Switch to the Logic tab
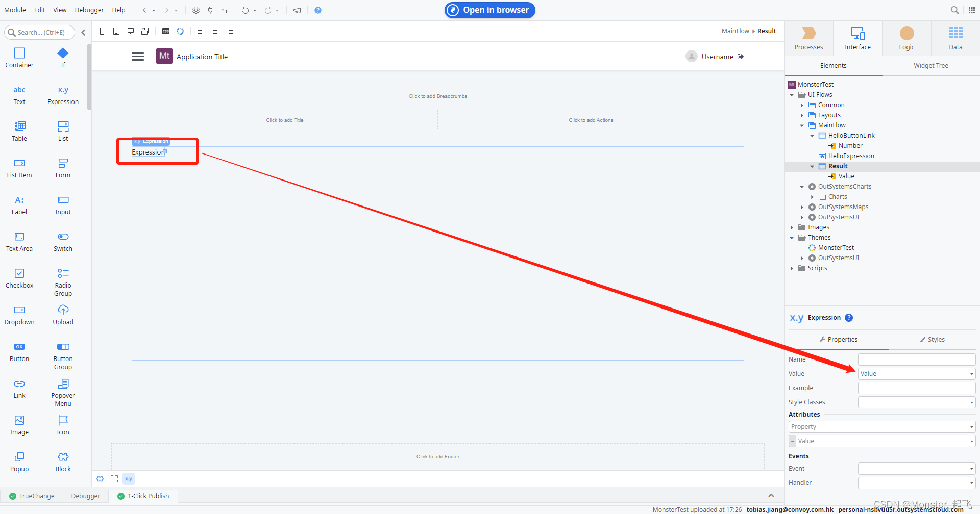 pyautogui.click(x=906, y=39)
